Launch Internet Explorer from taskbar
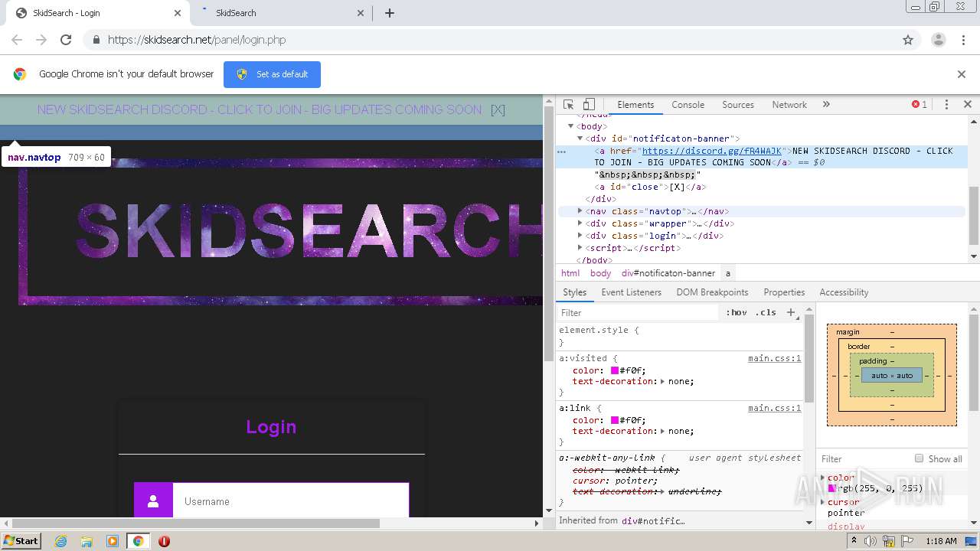980x551 pixels. 60,541
